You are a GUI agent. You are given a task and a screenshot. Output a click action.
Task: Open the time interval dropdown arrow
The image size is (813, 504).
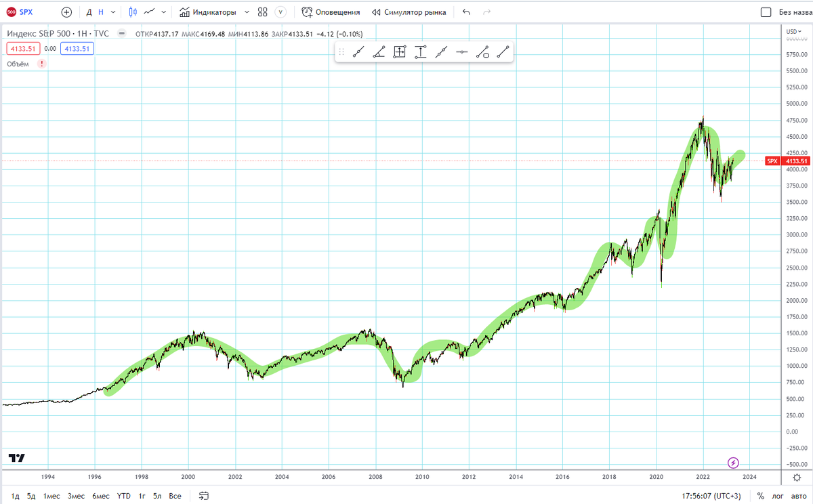113,12
